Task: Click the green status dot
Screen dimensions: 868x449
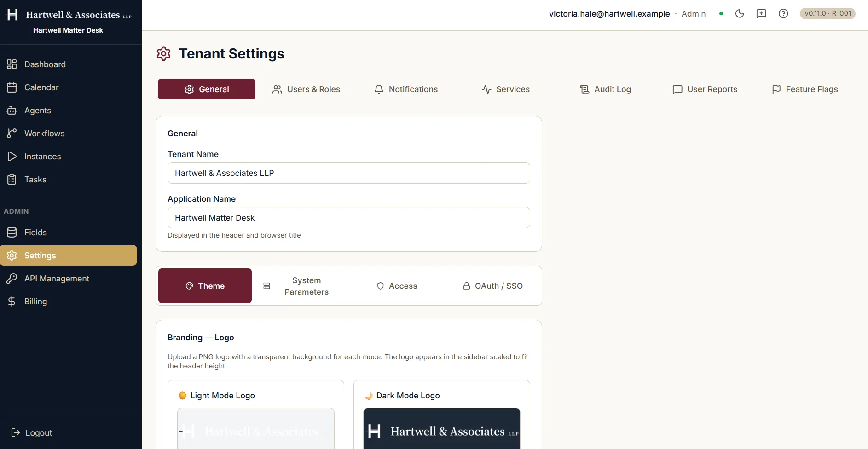Action: [721, 14]
